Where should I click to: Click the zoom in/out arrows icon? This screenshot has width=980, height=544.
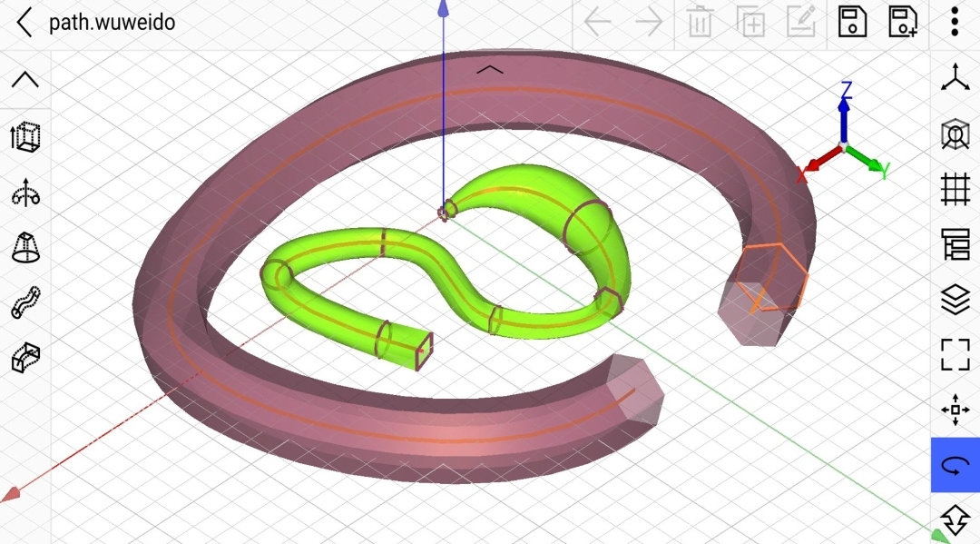coord(955,520)
